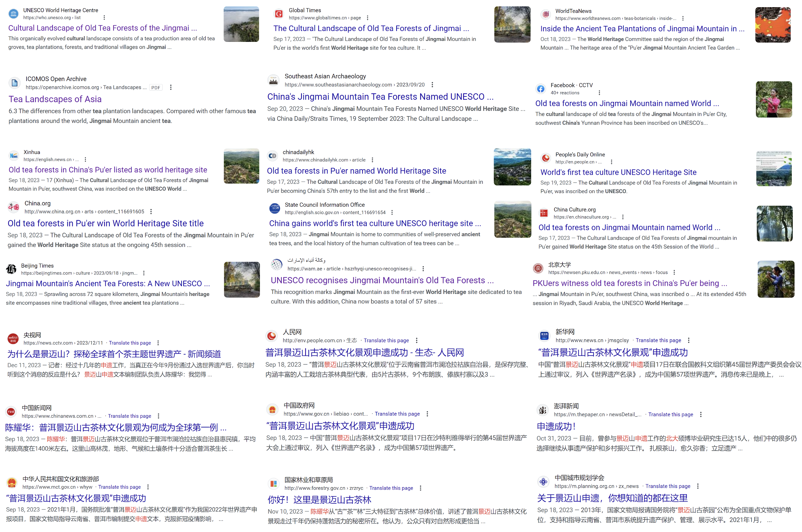
Task: Click the 北京大学 site favicon
Action: 538,268
